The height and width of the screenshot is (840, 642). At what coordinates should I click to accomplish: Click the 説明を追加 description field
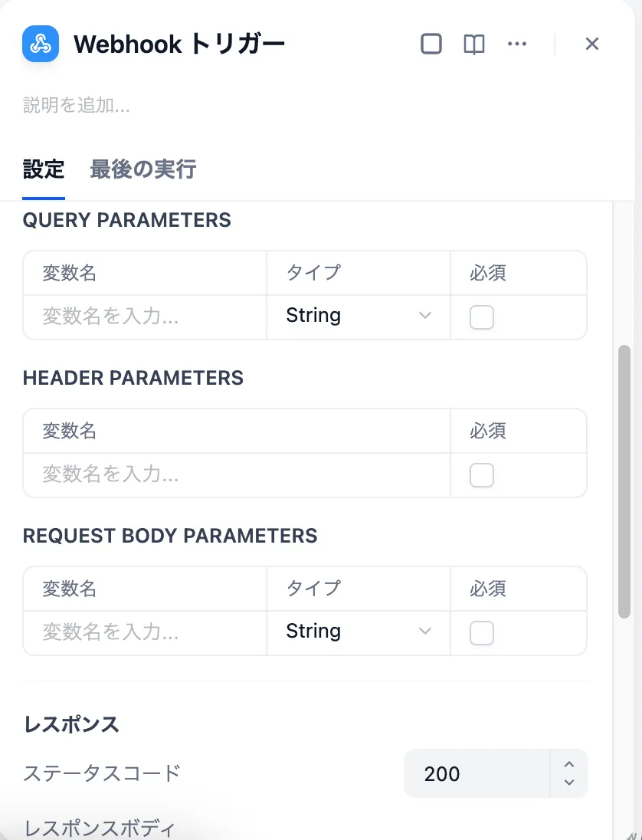[77, 106]
